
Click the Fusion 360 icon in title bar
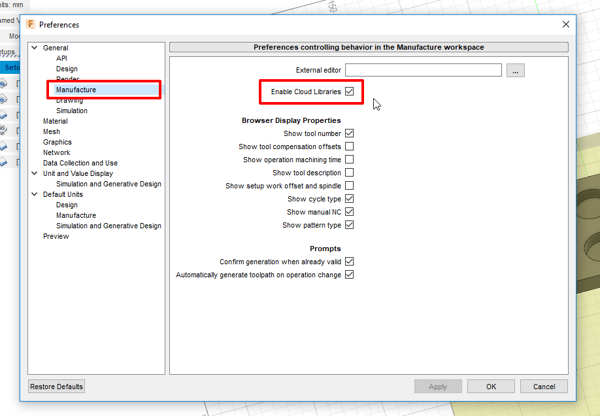(31, 24)
